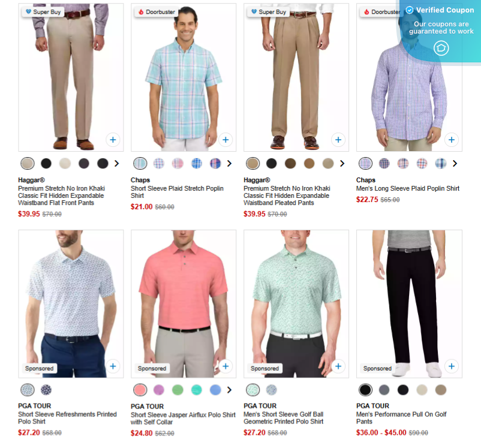Screen dimensions: 481x448
Task: Show more colors for Haggar flat front pants
Action: (x=116, y=164)
